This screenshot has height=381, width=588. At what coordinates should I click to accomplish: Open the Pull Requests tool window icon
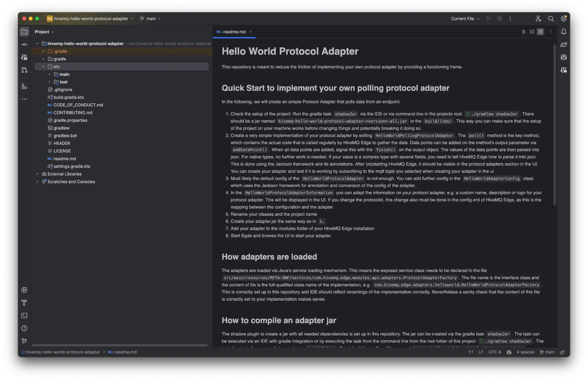click(x=24, y=70)
